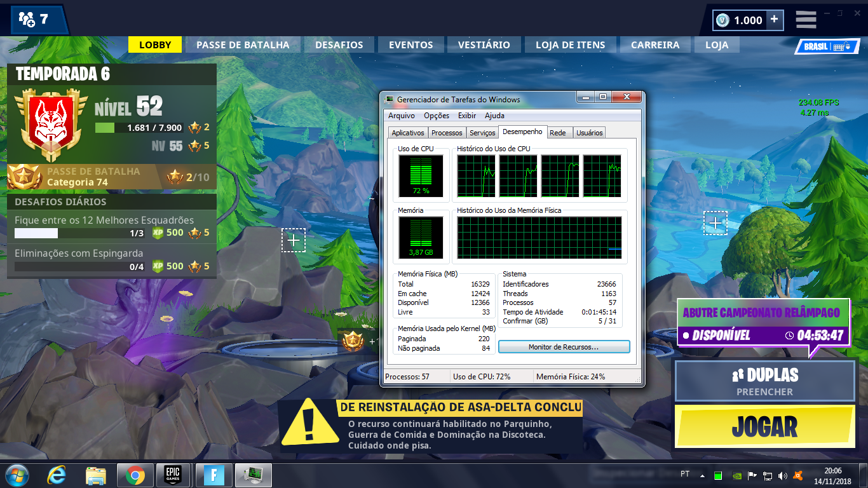Open the PASSE DE BATALHA tab

(243, 44)
